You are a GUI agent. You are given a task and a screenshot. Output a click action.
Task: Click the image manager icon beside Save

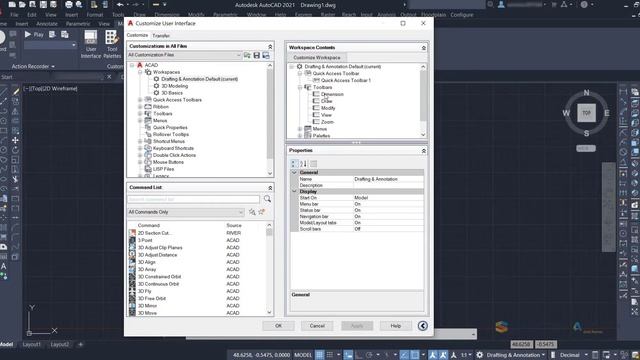click(266, 55)
